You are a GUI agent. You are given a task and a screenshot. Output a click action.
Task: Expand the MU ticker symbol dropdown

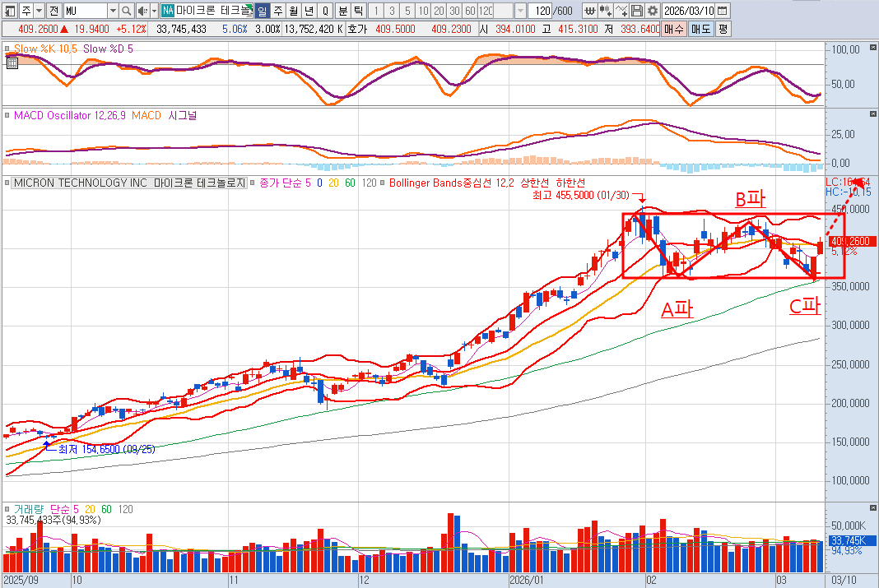coord(113,11)
